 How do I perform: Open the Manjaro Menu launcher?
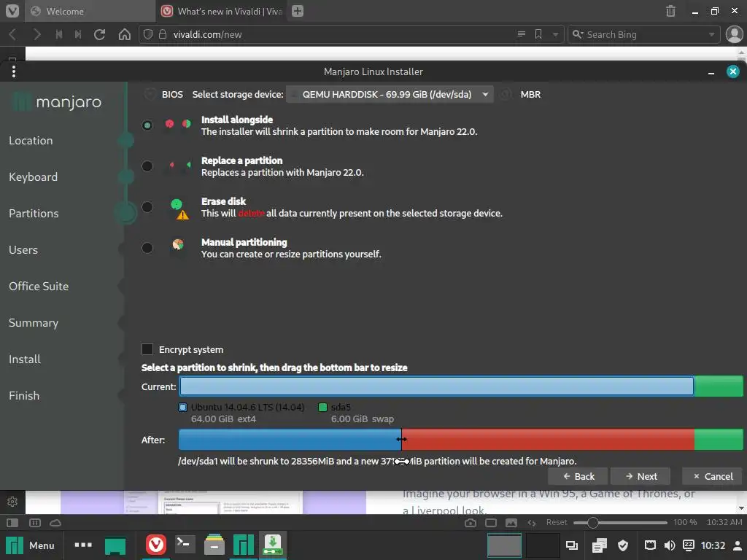click(30, 545)
